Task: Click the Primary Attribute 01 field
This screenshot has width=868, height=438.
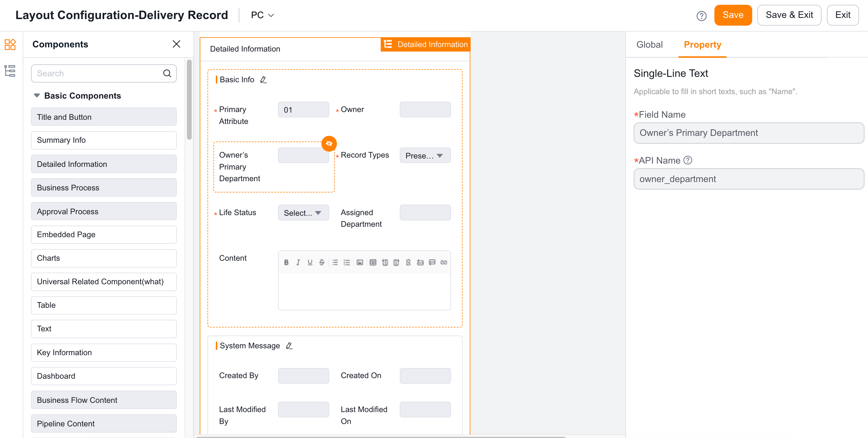Action: [x=303, y=110]
